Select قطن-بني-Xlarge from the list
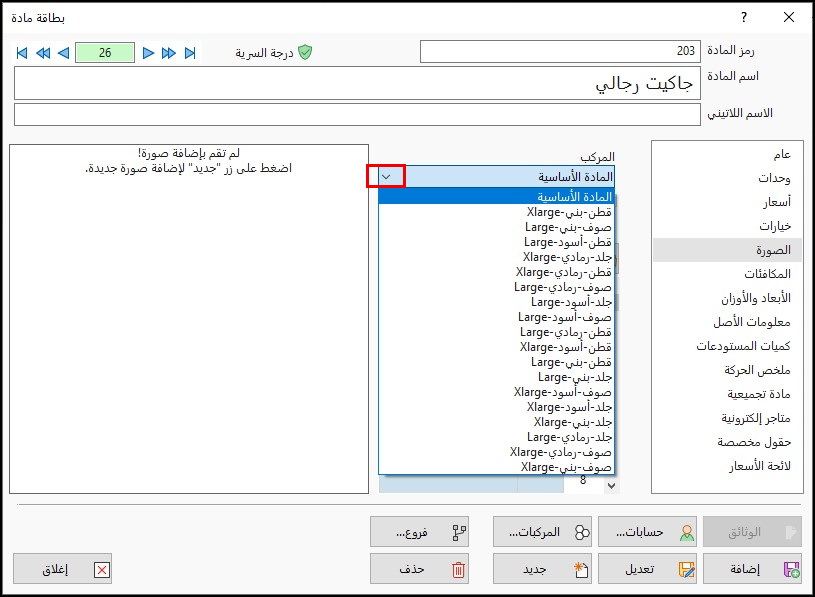The image size is (815, 597). click(496, 212)
